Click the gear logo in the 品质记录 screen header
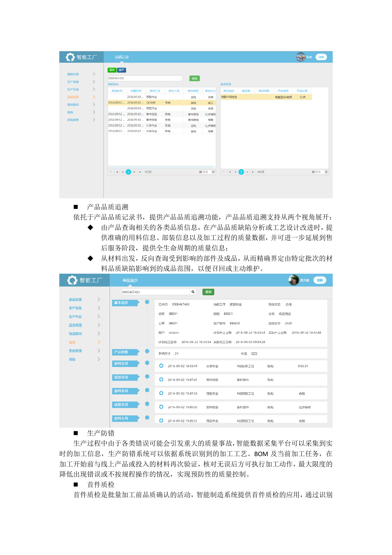The image size is (392, 555). 70,57
